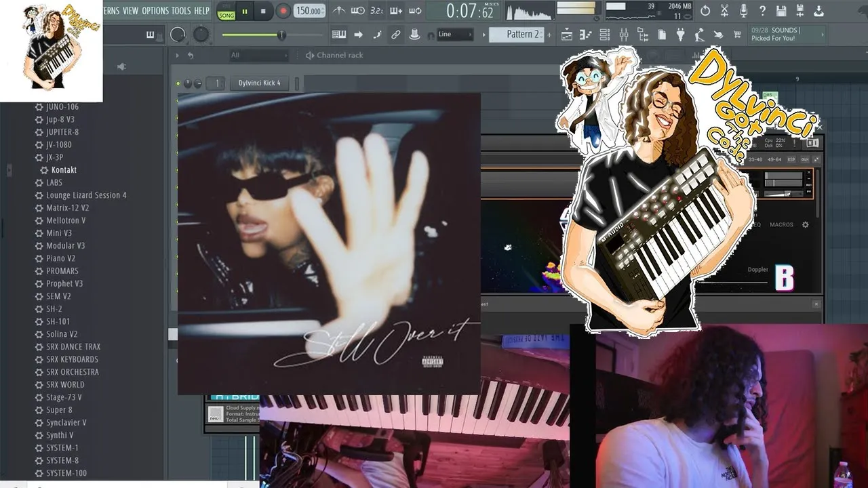
Task: Open the Kontakt item in browser
Action: (64, 170)
